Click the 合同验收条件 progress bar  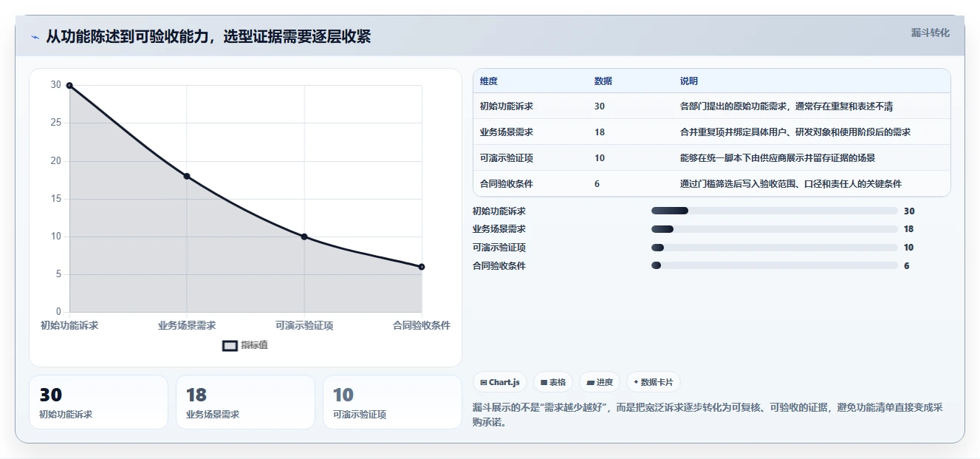click(x=774, y=265)
